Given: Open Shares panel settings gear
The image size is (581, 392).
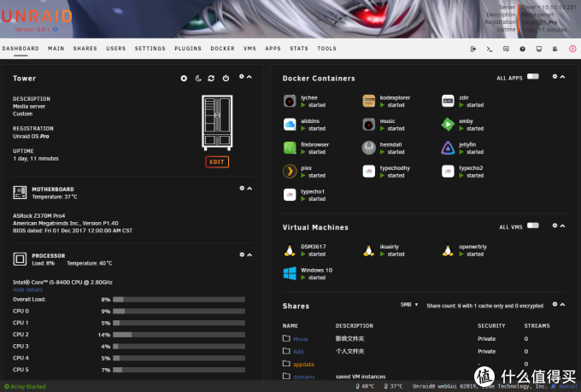Looking at the screenshot, I should (x=555, y=304).
